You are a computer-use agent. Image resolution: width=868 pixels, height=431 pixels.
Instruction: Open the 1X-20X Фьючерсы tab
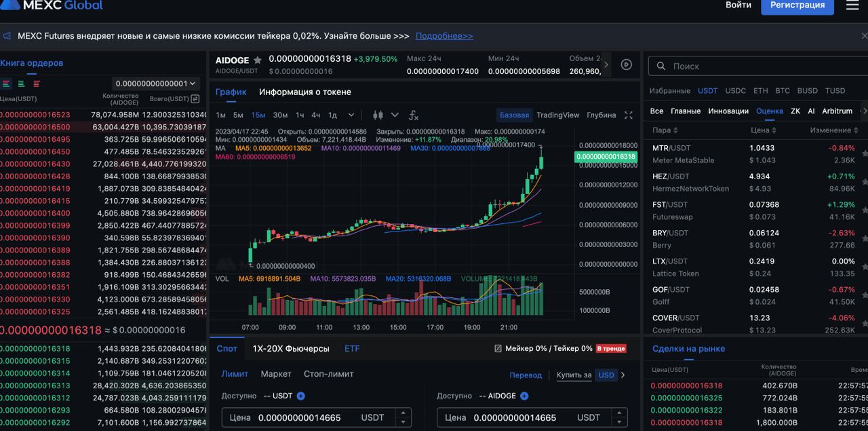point(291,349)
